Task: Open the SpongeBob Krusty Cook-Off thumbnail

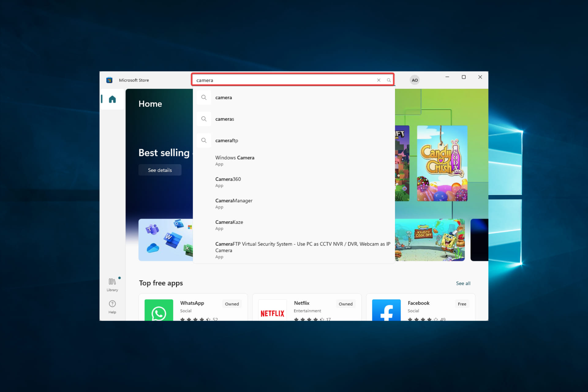Action: (430, 240)
